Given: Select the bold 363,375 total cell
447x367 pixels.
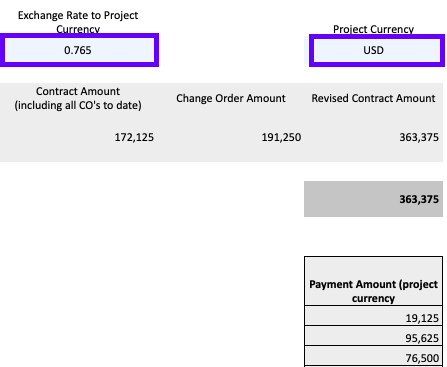Looking at the screenshot, I should coord(373,199).
